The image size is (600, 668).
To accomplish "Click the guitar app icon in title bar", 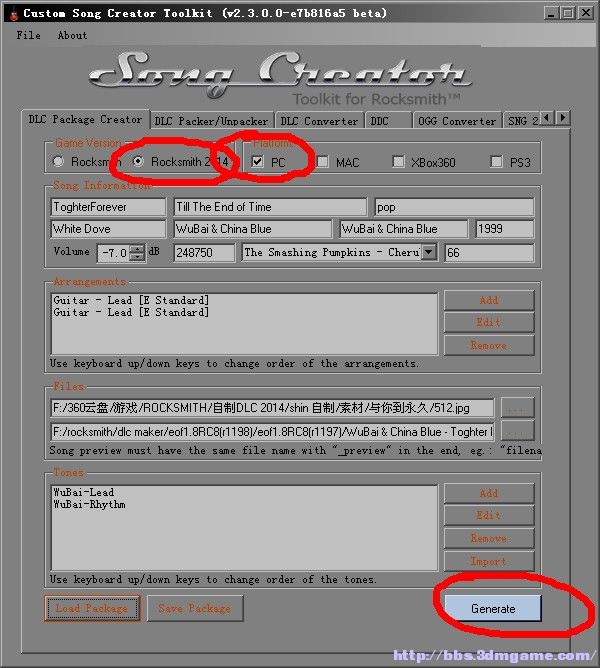I will coord(13,14).
